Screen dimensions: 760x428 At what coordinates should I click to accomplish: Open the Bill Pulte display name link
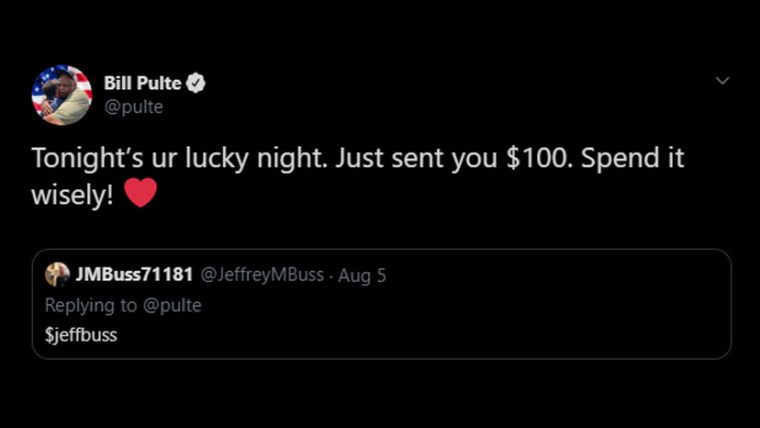coord(143,83)
